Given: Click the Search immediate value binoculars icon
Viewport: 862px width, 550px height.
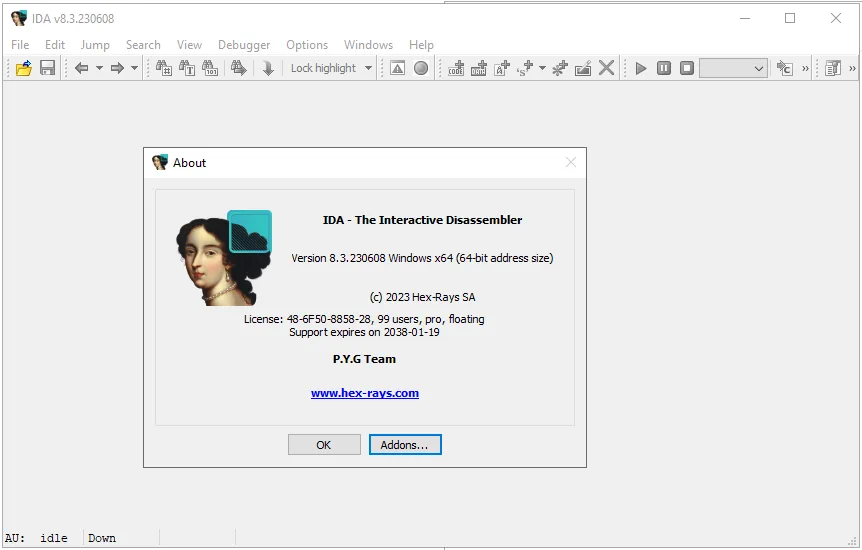Looking at the screenshot, I should coord(163,68).
